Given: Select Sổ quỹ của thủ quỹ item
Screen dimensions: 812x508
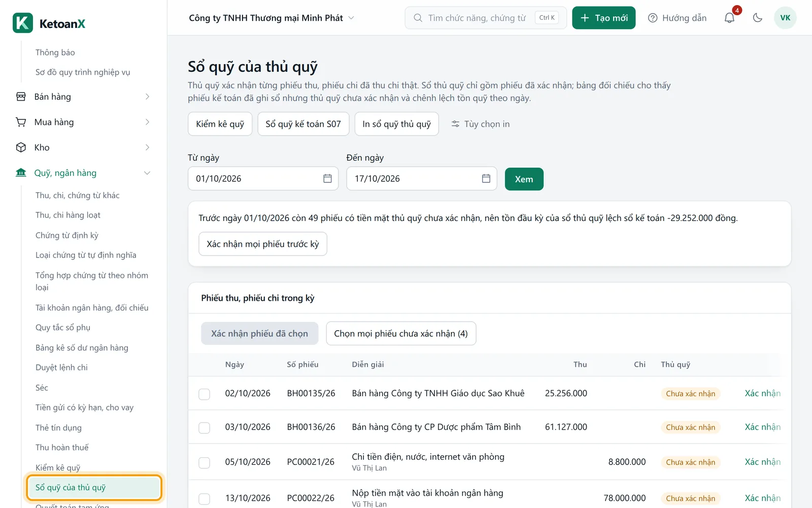Looking at the screenshot, I should click(x=94, y=487).
